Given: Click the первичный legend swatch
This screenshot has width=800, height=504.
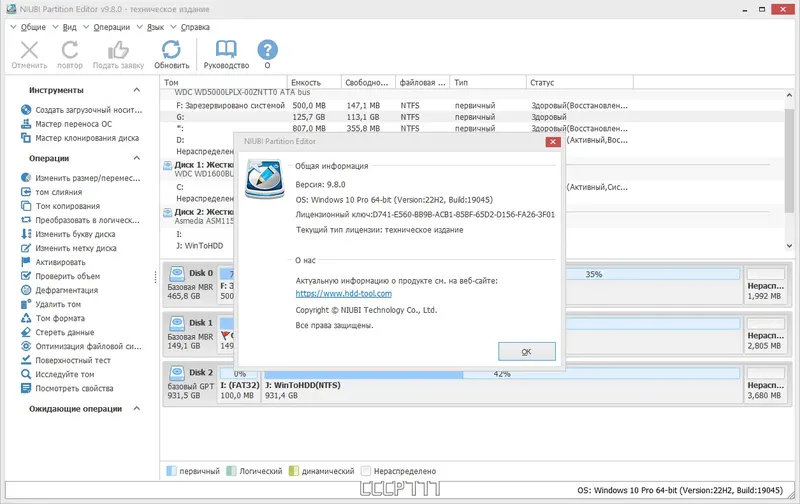Looking at the screenshot, I should 171,471.
